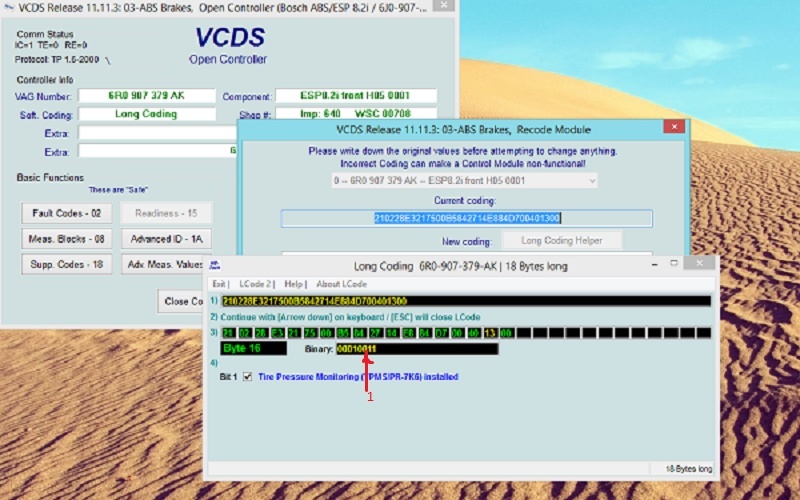Open the LCode 2 menu
Image resolution: width=800 pixels, height=500 pixels.
pos(256,284)
